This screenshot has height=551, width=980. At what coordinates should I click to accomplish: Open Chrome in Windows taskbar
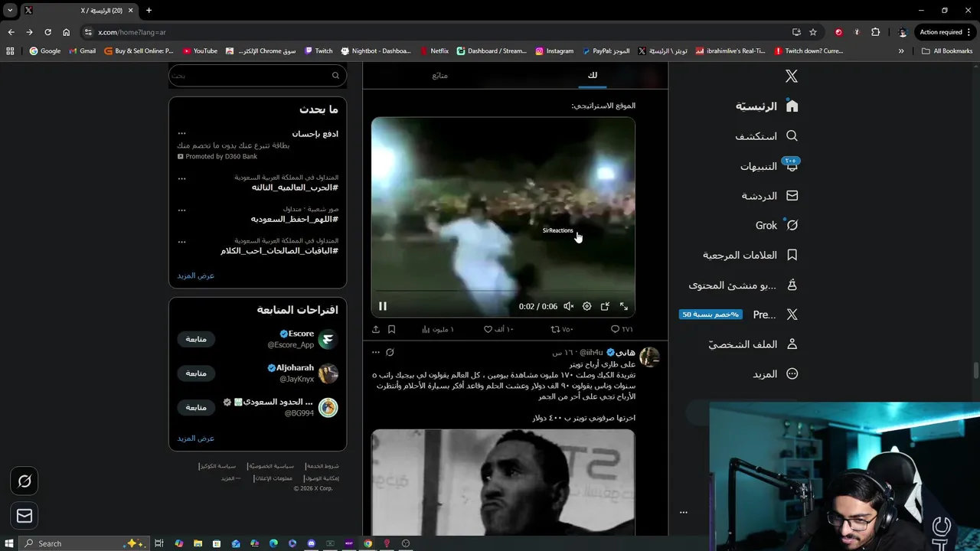(x=368, y=543)
